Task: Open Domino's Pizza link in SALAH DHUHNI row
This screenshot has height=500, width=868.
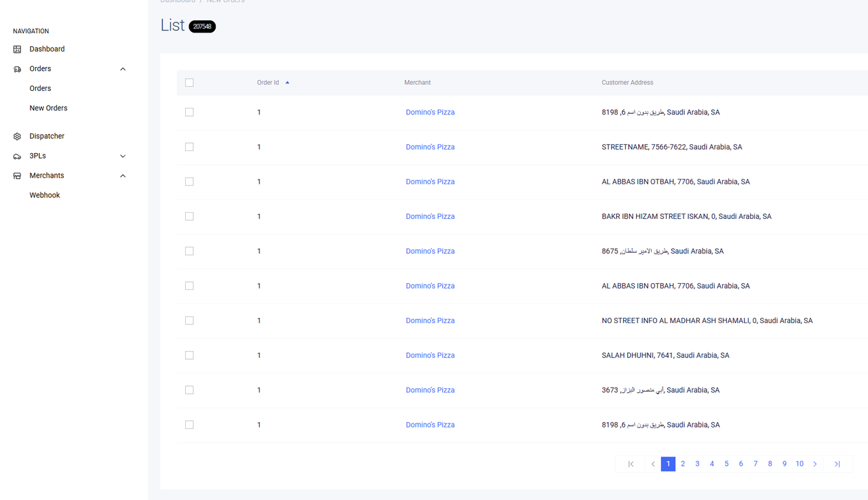Action: tap(430, 356)
